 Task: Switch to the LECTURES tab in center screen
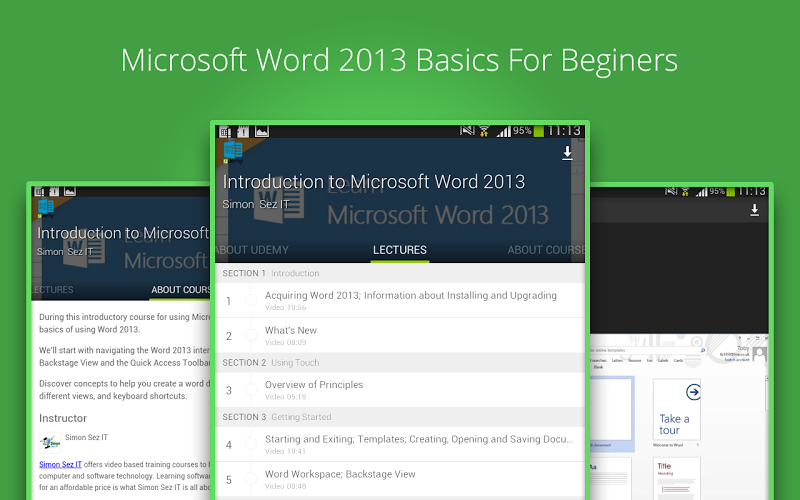399,250
